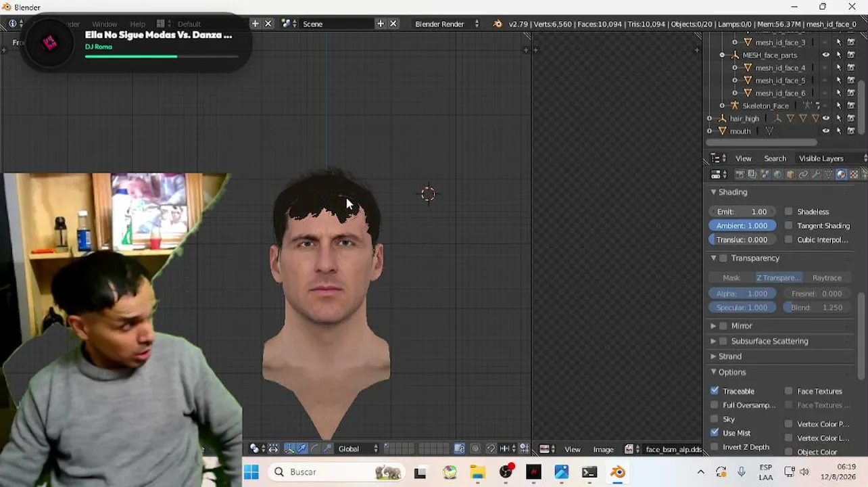Viewport: 868px width, 487px height.
Task: Toggle the 3D manipulator widget icon
Action: [x=289, y=448]
